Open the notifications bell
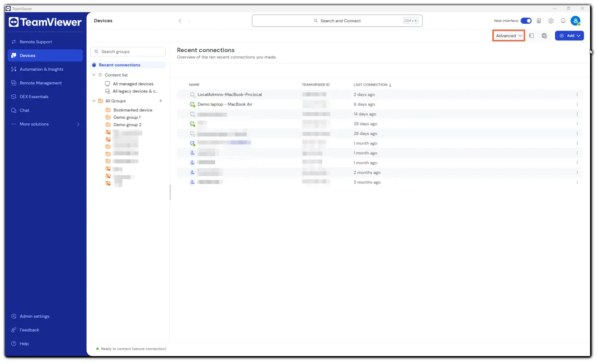The width and height of the screenshot is (598, 364). 563,21
